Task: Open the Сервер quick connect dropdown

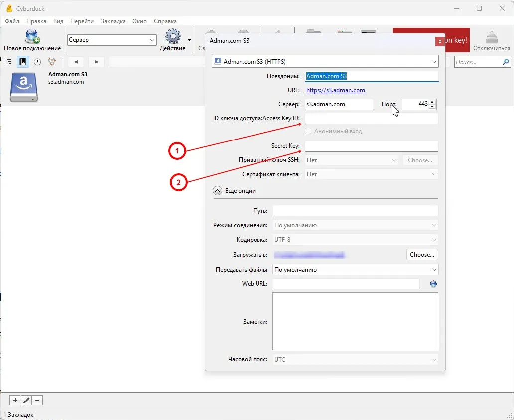Action: coord(112,40)
